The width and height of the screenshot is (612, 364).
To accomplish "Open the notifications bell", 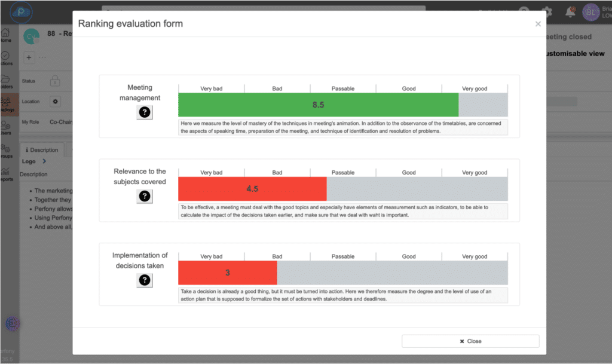I will [x=570, y=11].
